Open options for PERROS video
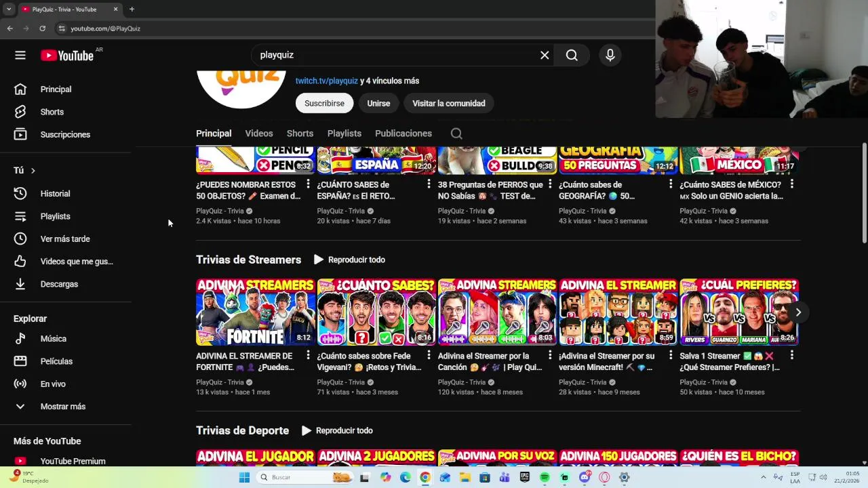Image resolution: width=868 pixels, height=488 pixels. [550, 184]
